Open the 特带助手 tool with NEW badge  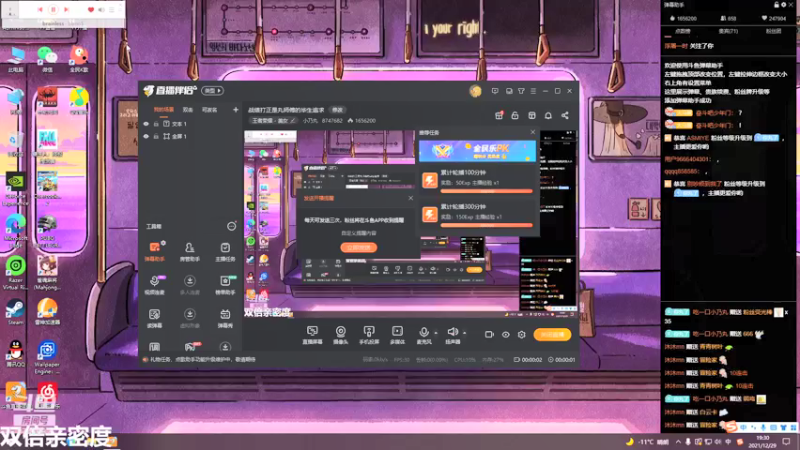click(x=225, y=285)
